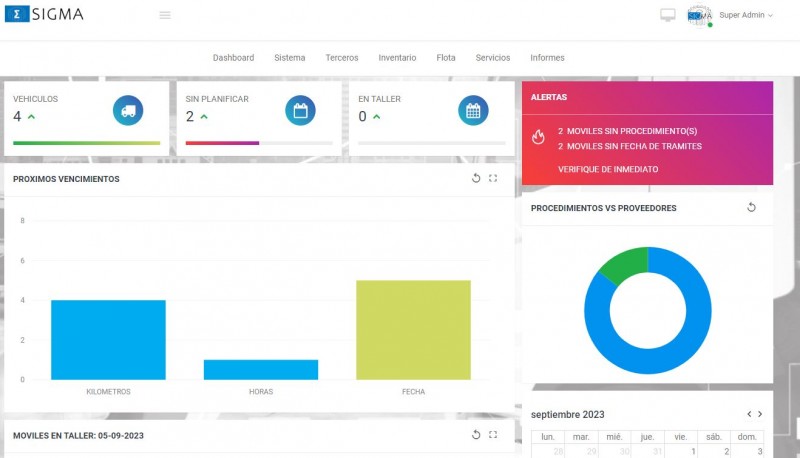Click the Verifique de Inmediato alert link
This screenshot has height=458, width=800.
(x=608, y=169)
